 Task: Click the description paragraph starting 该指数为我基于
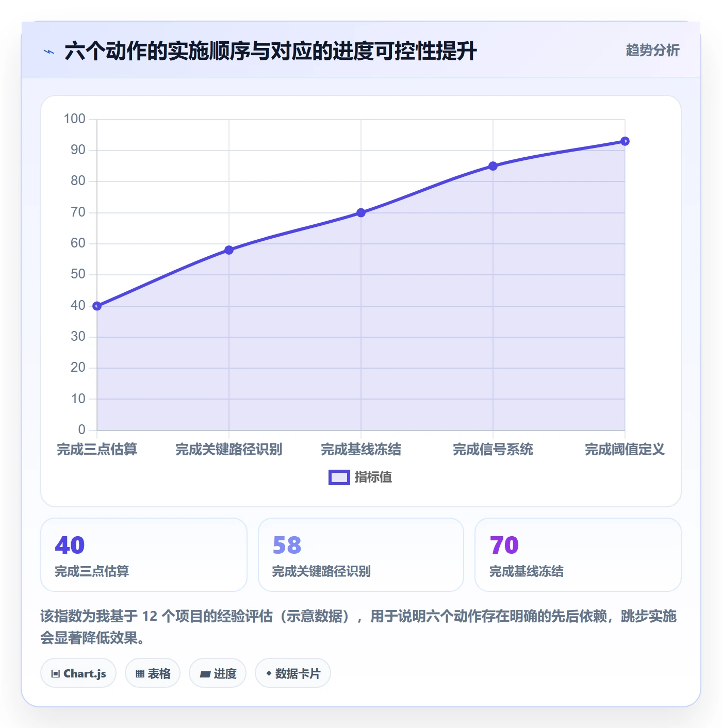(358, 627)
